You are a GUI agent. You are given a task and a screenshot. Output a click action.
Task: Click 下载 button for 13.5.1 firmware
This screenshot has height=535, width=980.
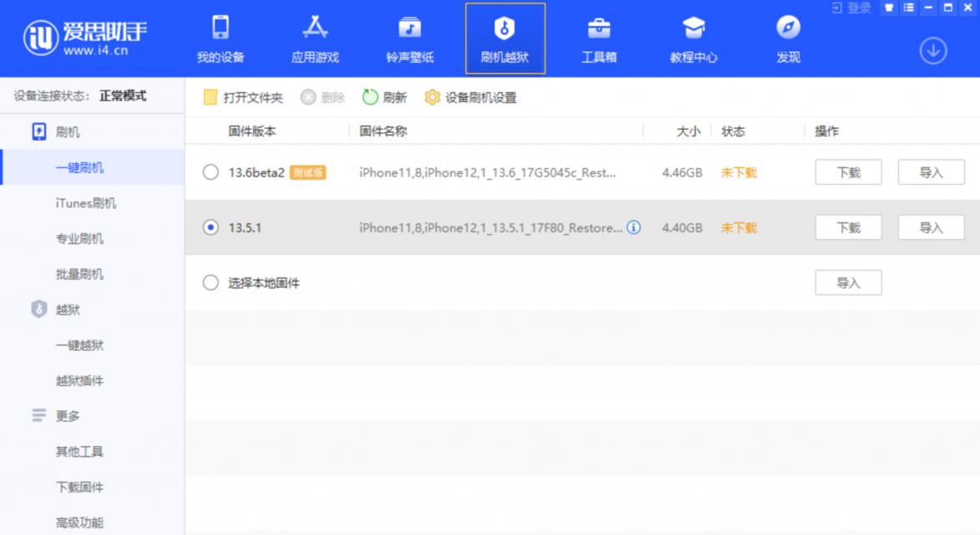tap(848, 227)
